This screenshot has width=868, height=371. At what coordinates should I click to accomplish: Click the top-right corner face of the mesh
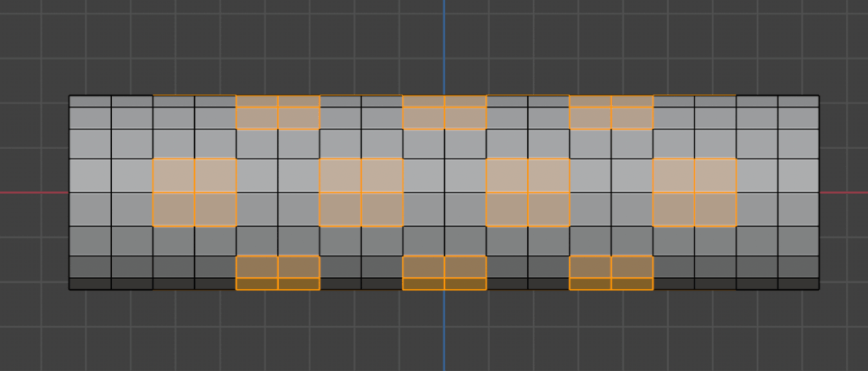[x=798, y=101]
